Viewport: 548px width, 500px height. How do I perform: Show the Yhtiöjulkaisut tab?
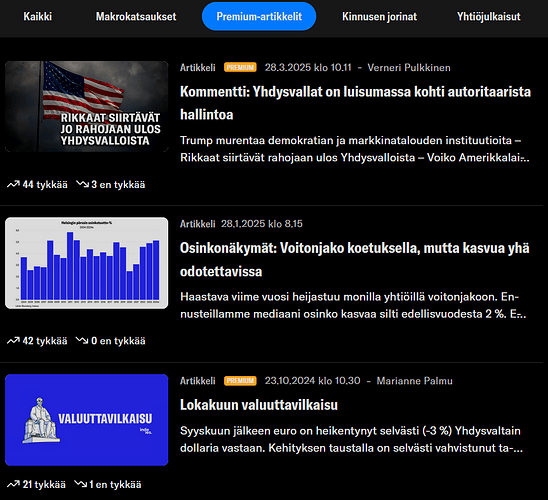coord(489,16)
